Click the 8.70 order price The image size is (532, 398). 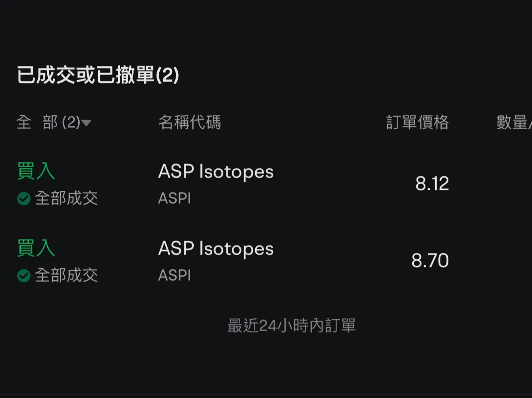pos(430,261)
